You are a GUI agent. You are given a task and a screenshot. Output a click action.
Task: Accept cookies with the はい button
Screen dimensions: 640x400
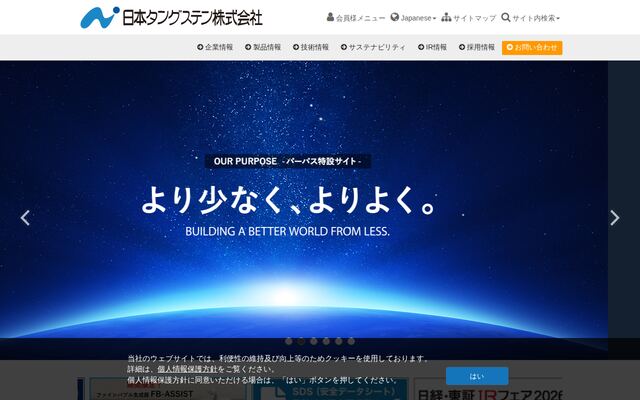point(477,376)
